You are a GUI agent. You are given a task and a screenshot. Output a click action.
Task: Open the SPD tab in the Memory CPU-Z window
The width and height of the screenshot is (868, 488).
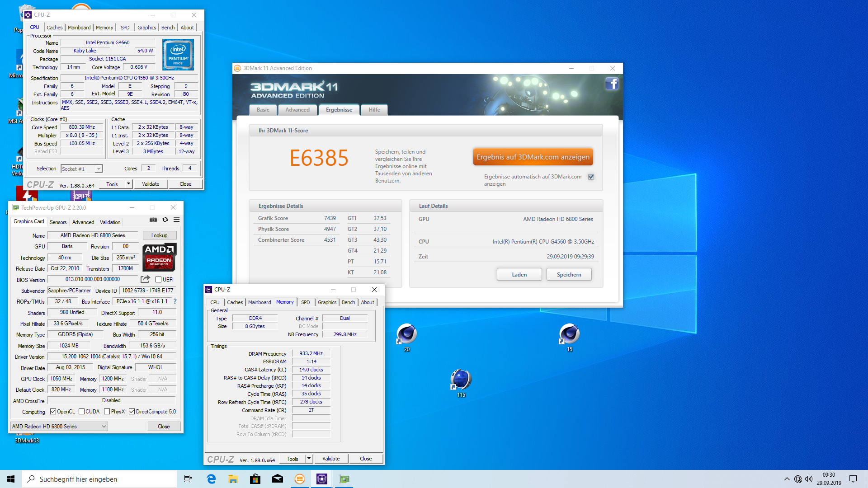[x=305, y=302]
